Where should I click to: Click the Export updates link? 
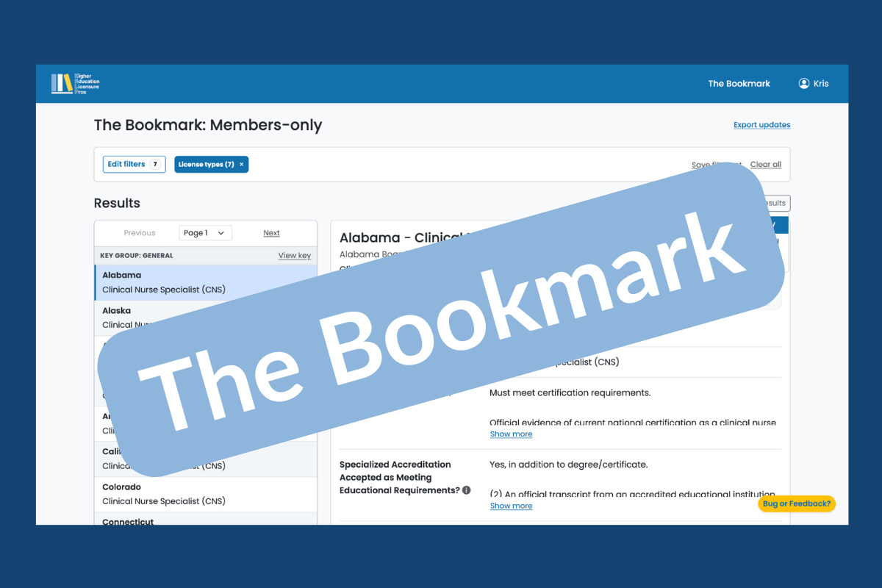pos(761,125)
